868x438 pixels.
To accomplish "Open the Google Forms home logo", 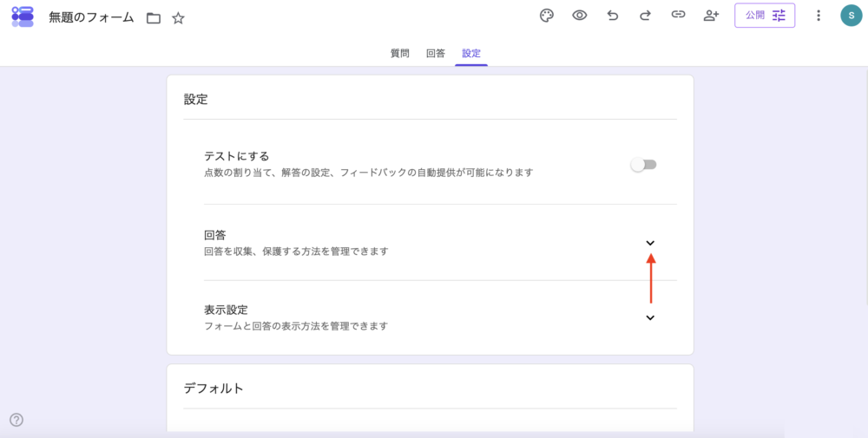I will [x=23, y=16].
